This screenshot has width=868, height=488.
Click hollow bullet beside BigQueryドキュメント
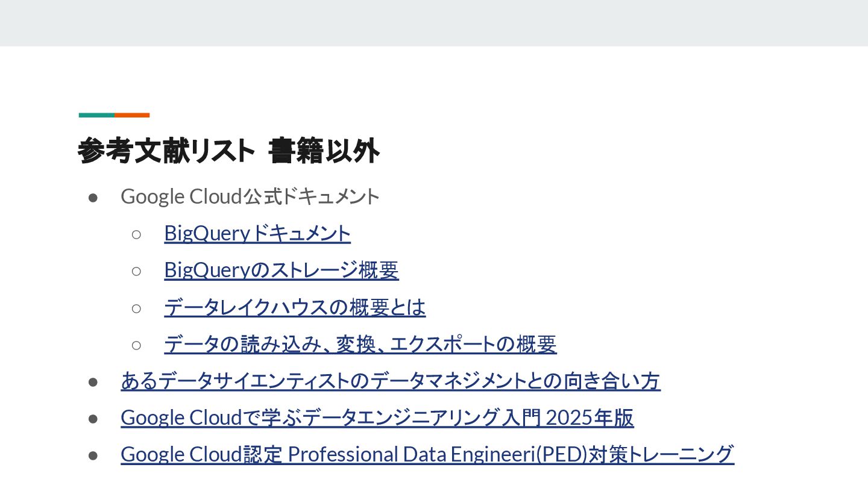coord(136,234)
